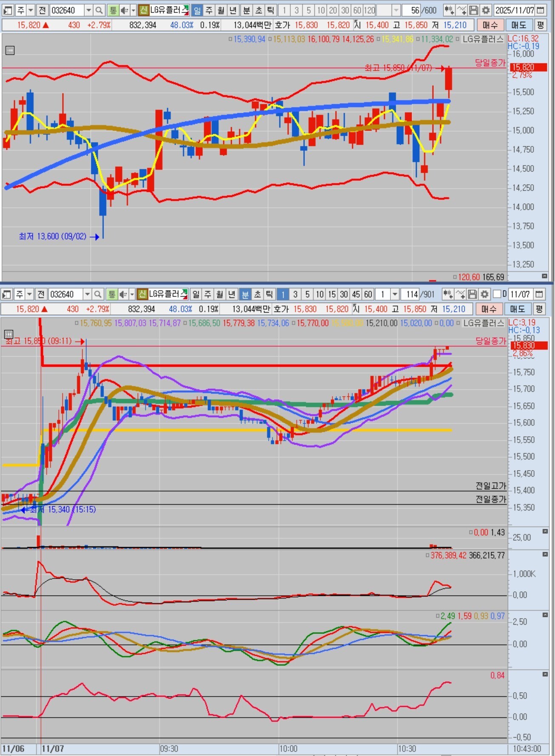
Task: Click the window icon at the lower toolbar's left end
Action: pos(6,294)
